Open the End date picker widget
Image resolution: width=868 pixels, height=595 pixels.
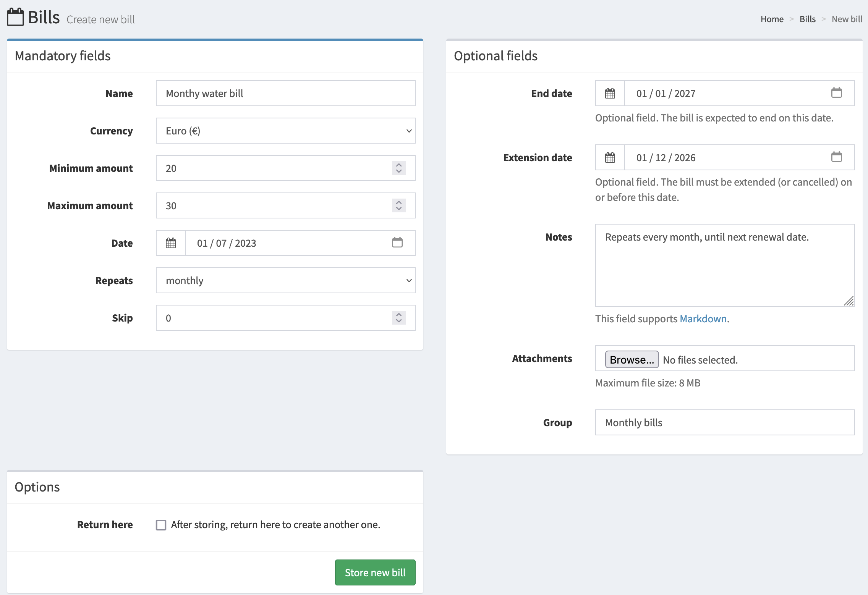click(837, 93)
